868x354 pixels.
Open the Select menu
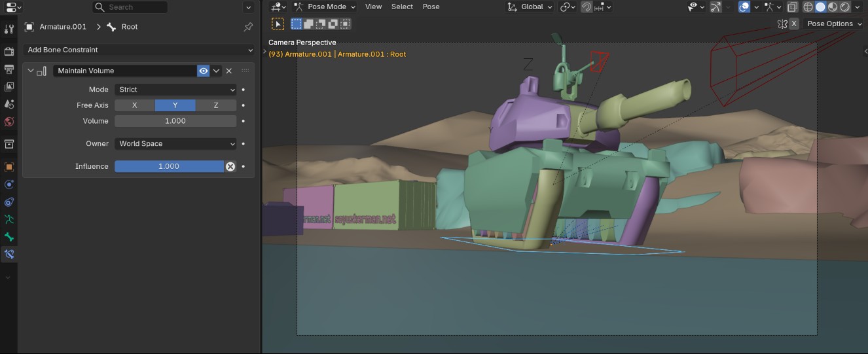402,7
